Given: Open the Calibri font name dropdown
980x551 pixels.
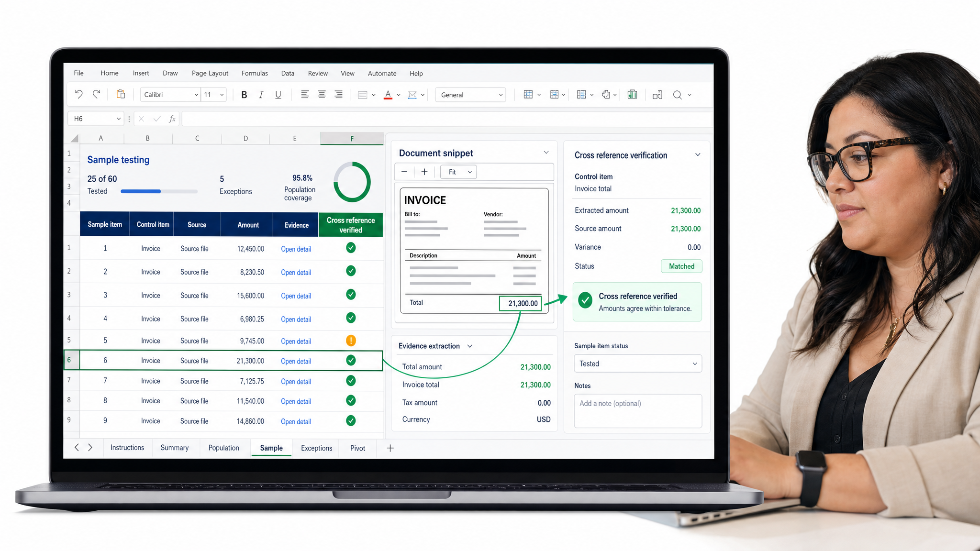Looking at the screenshot, I should point(196,95).
